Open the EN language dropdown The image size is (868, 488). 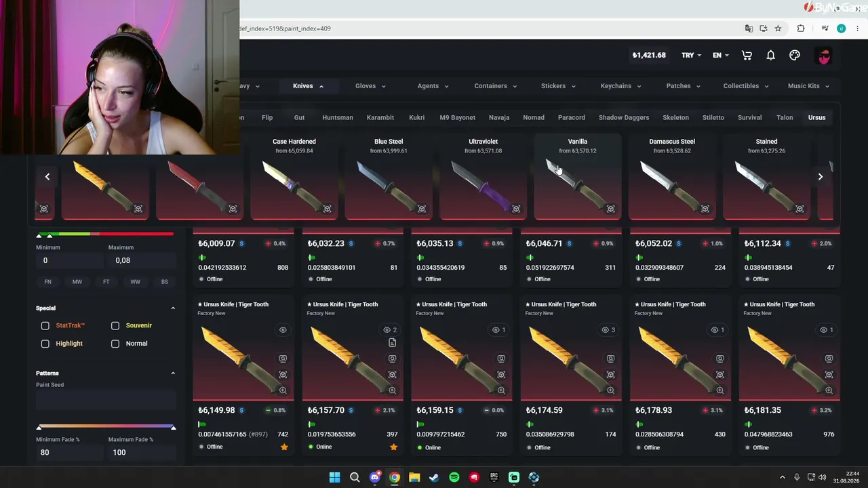click(x=720, y=56)
